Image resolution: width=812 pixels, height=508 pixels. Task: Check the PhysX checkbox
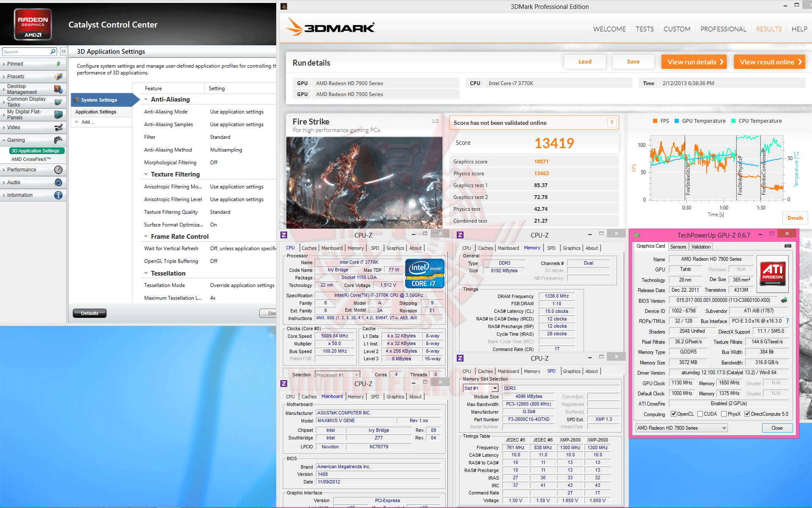(x=724, y=414)
